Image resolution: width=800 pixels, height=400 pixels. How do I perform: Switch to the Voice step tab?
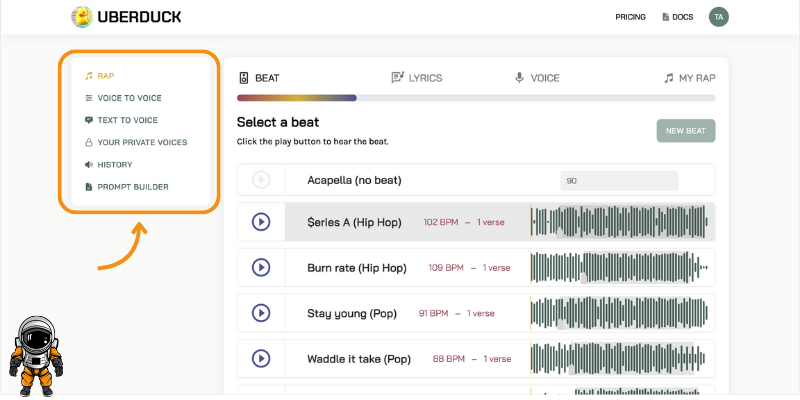coord(537,78)
